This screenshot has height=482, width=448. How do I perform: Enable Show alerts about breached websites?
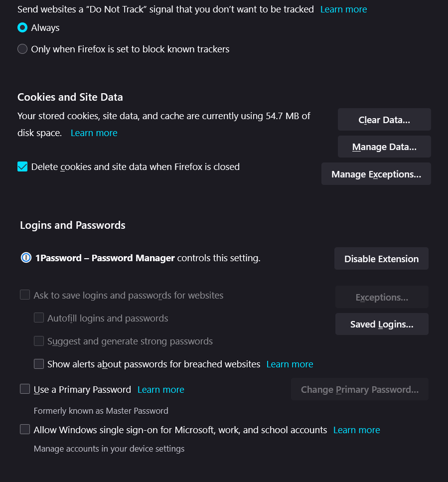[39, 364]
